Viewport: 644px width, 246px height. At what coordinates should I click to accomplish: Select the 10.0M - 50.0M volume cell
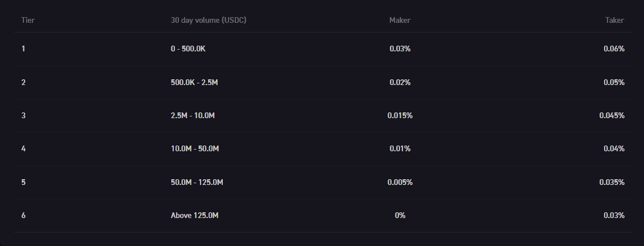(195, 149)
